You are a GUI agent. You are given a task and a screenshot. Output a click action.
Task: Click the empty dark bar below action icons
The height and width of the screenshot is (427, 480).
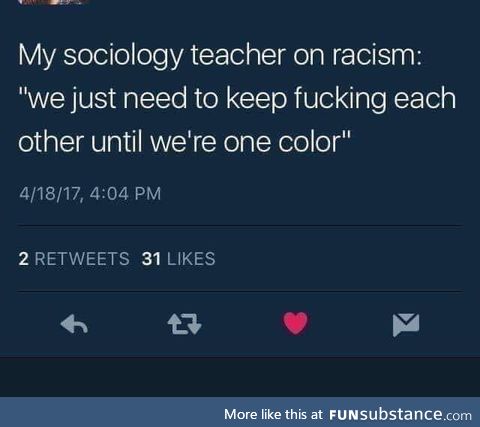pos(240,377)
